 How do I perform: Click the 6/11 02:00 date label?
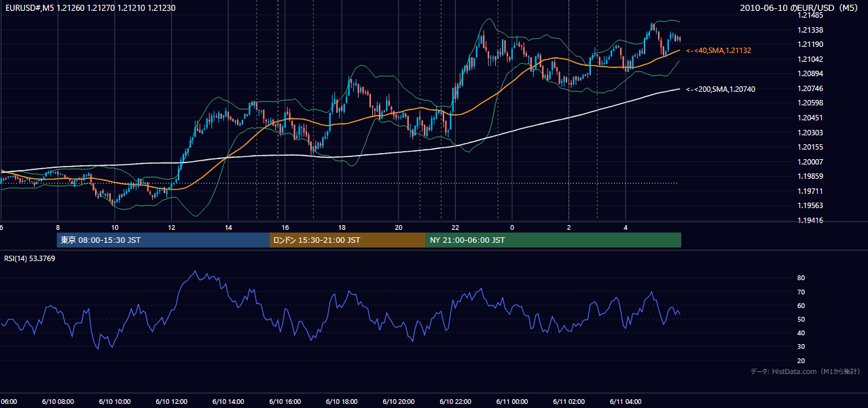[x=569, y=401]
